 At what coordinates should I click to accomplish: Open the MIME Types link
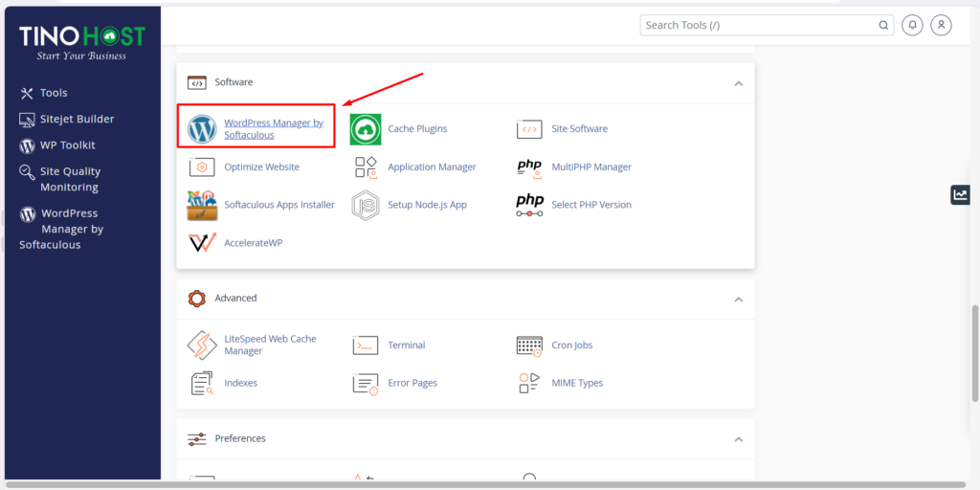tap(577, 383)
